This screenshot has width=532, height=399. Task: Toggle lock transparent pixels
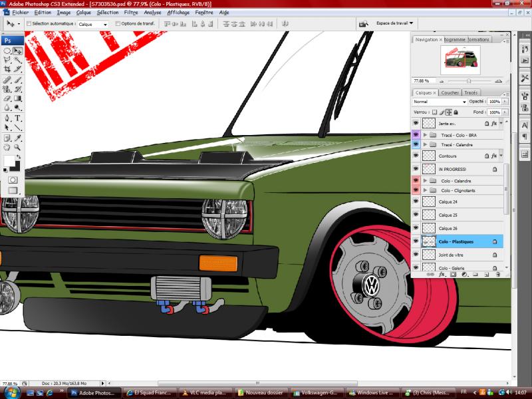coord(435,112)
